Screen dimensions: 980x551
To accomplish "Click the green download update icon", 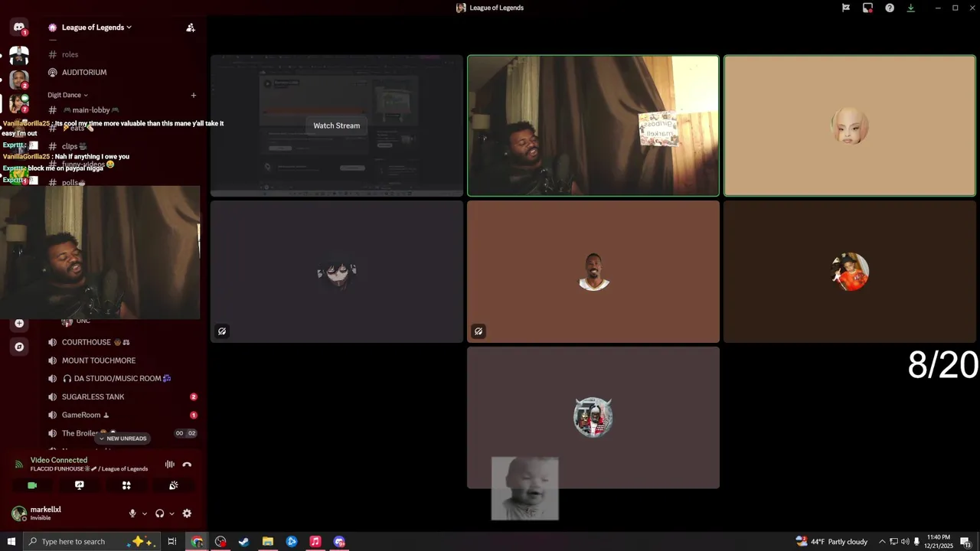I will tap(911, 8).
